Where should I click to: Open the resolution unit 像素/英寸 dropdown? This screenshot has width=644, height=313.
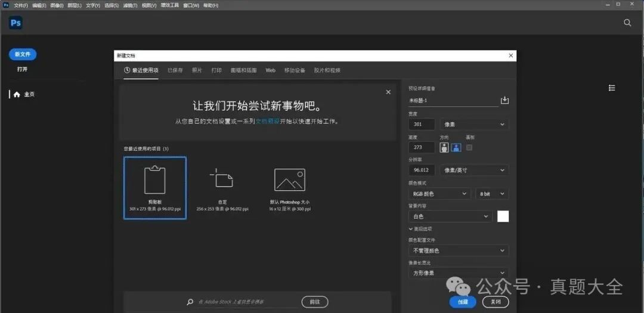475,170
